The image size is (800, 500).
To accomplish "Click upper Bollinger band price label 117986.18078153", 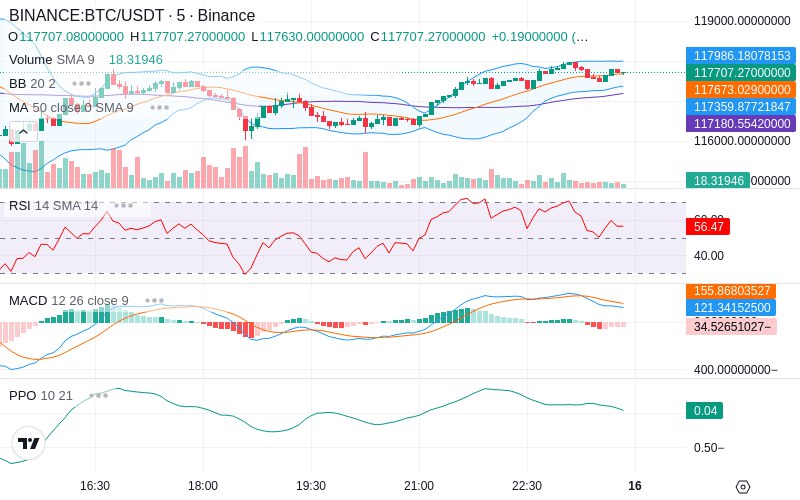I will pyautogui.click(x=741, y=56).
